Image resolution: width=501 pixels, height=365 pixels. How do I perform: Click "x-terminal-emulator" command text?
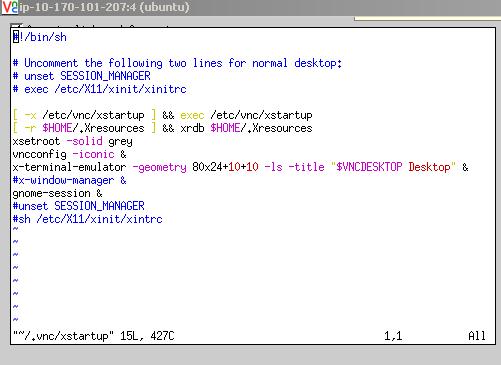point(69,167)
